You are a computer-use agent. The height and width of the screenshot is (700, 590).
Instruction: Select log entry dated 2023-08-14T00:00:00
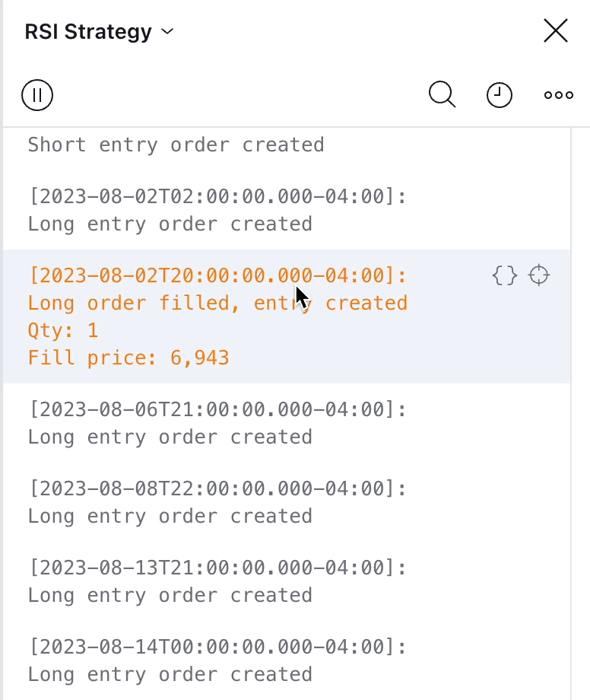coord(287,660)
